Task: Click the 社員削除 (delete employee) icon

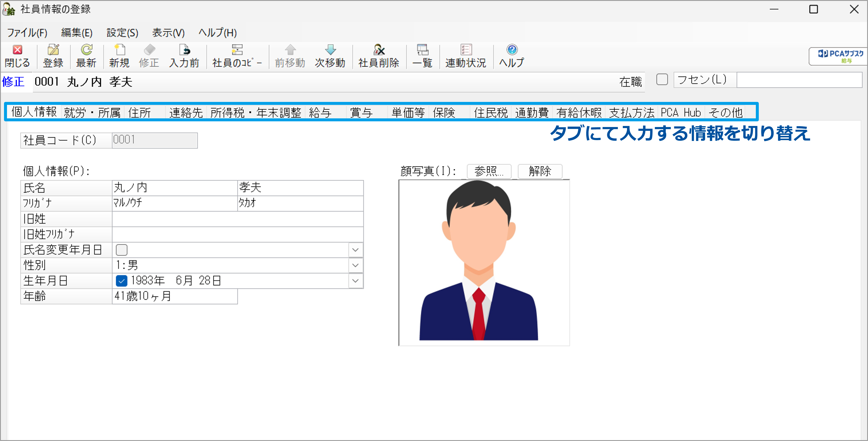Action: point(379,56)
